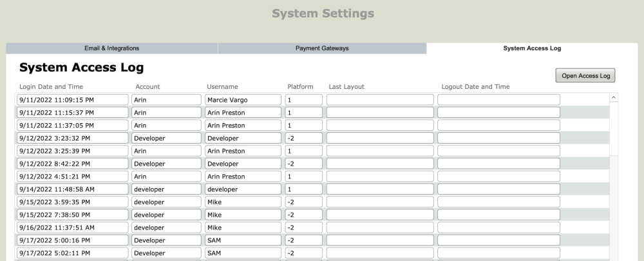Click the Open Access Log button
The height and width of the screenshot is (261, 644).
[585, 75]
